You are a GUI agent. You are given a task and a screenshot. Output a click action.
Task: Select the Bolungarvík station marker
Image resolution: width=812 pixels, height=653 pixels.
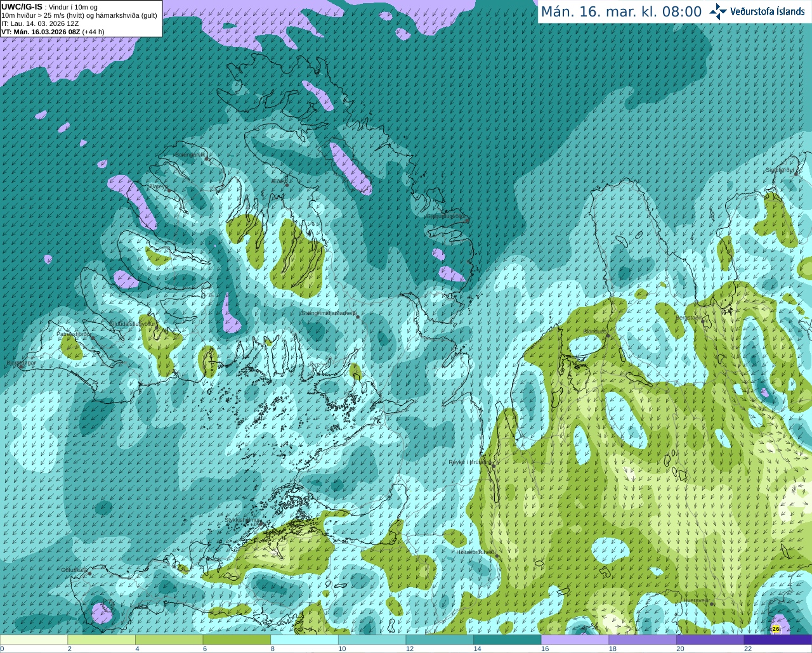click(207, 158)
